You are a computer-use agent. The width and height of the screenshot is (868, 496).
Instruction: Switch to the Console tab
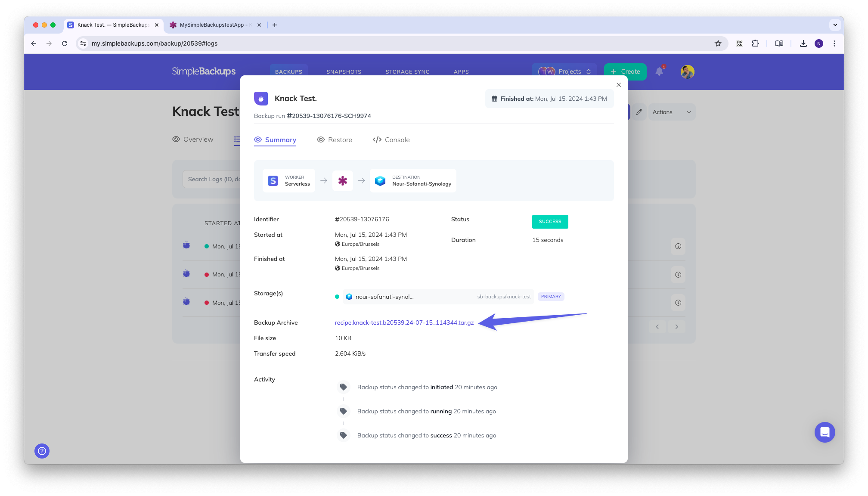click(x=391, y=140)
